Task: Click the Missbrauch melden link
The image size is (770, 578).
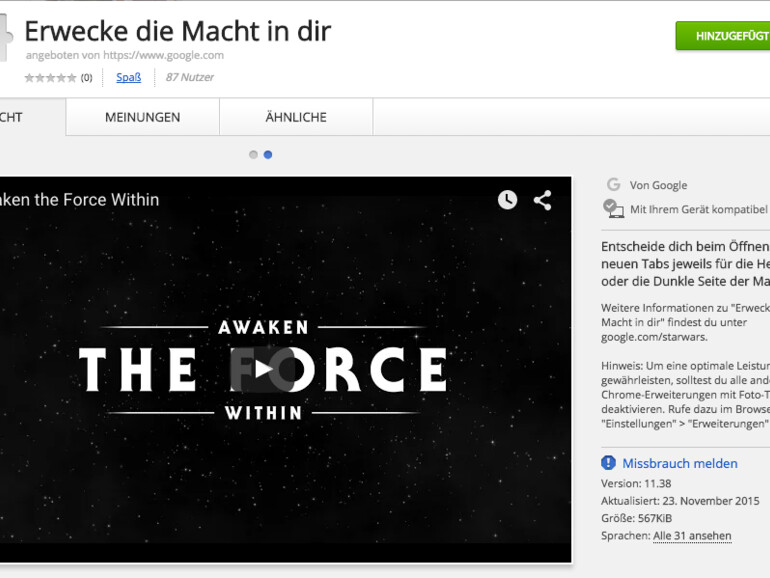Action: [680, 463]
